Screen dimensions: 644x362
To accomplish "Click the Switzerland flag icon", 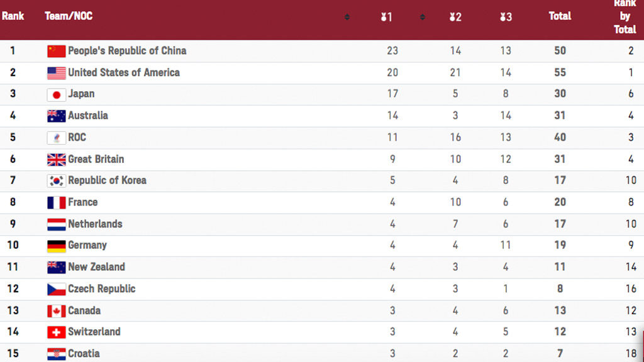I will pyautogui.click(x=56, y=332).
